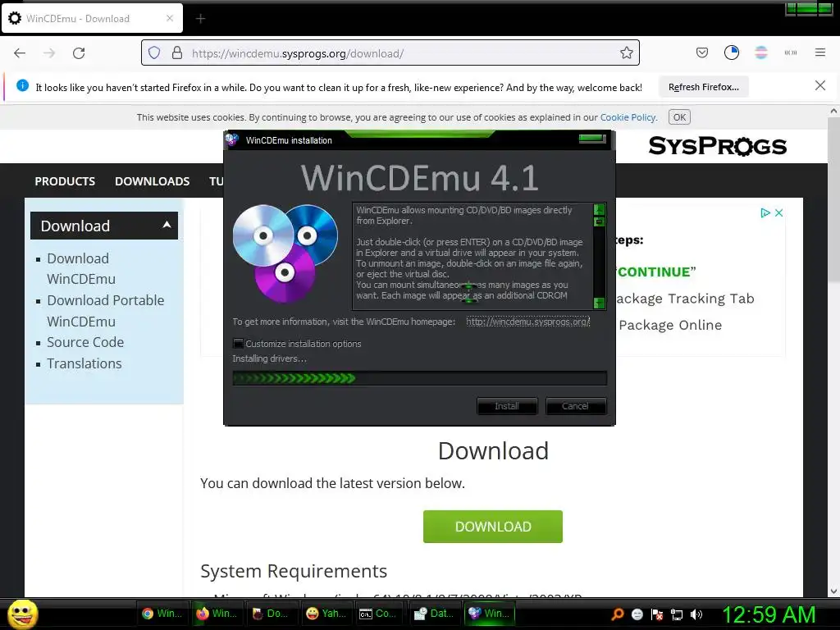Open Download Portable WinCDEmu sidebar link

105,311
